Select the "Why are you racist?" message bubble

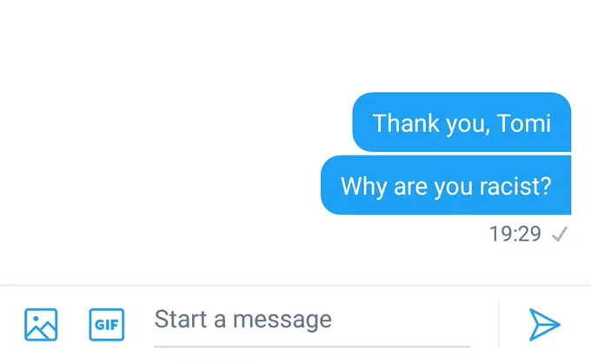pyautogui.click(x=446, y=185)
